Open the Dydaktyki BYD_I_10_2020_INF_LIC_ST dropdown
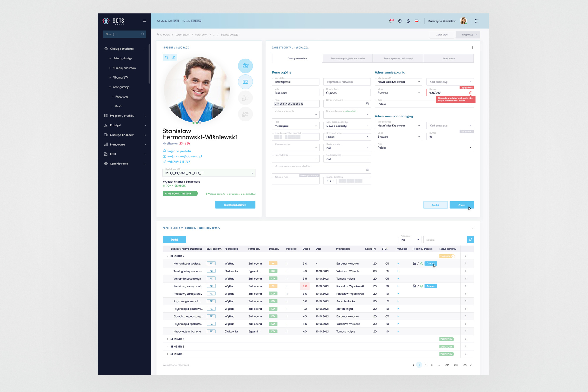The height and width of the screenshot is (392, 588). click(209, 173)
